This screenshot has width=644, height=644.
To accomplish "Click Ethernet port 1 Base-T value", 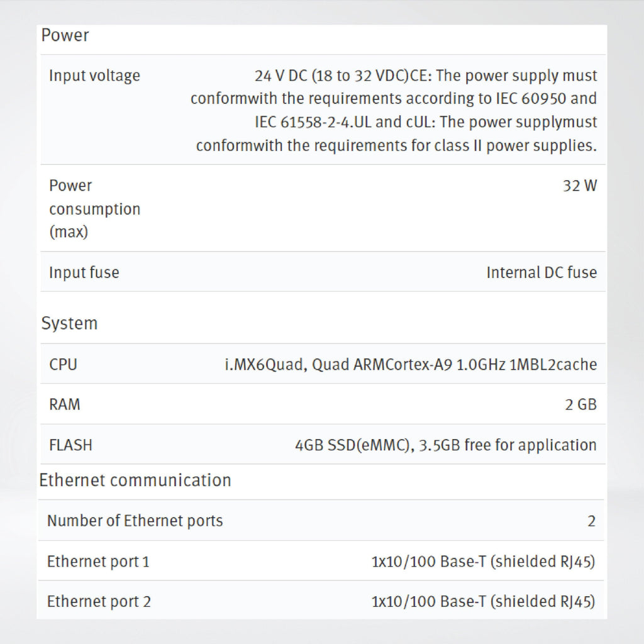I will [484, 562].
